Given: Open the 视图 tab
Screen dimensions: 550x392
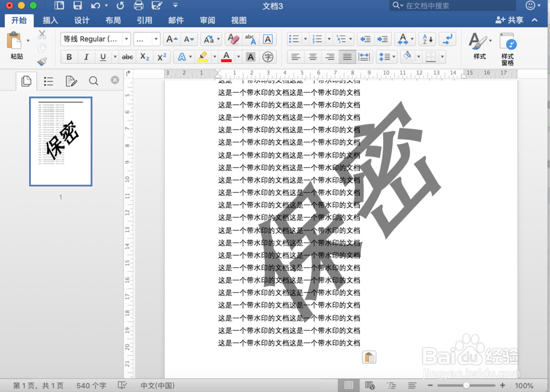Looking at the screenshot, I should click(239, 20).
